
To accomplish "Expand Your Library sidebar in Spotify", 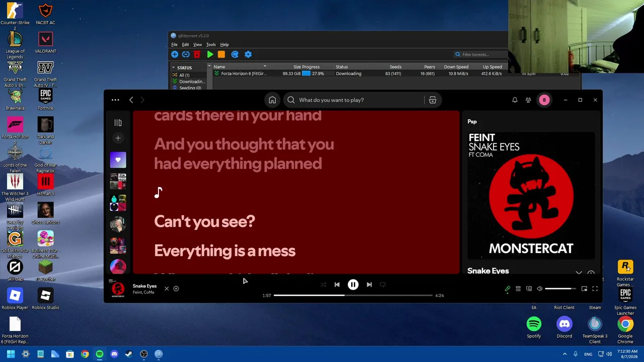I will coord(118,123).
